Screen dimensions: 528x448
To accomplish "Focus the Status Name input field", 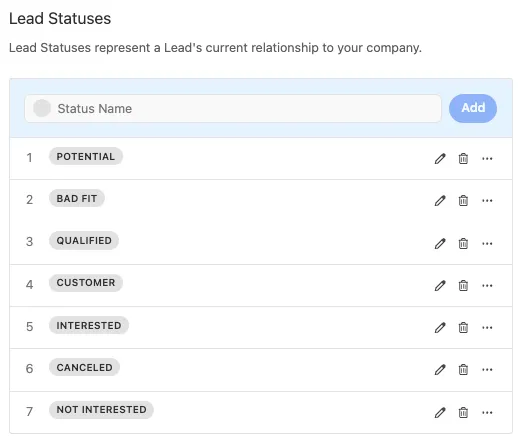I will click(233, 108).
